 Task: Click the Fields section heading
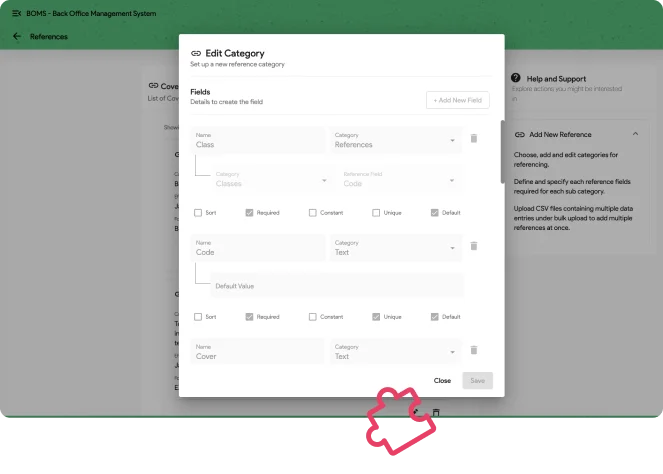pyautogui.click(x=200, y=92)
